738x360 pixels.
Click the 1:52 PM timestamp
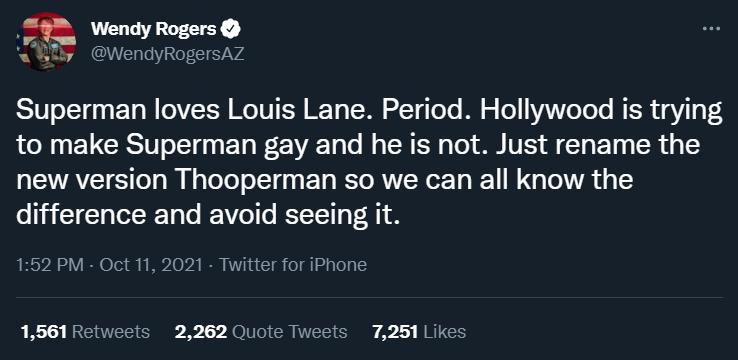51,265
